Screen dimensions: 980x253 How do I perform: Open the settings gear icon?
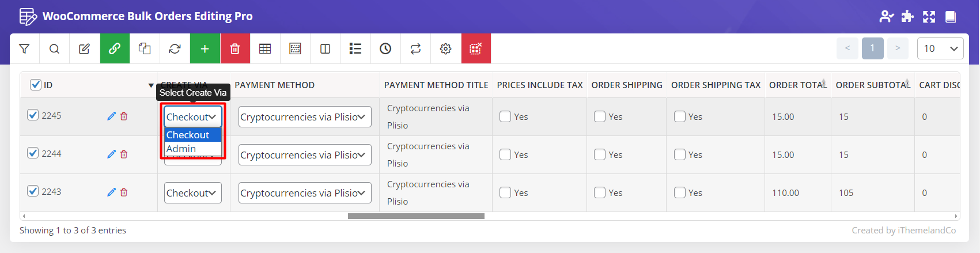click(445, 49)
